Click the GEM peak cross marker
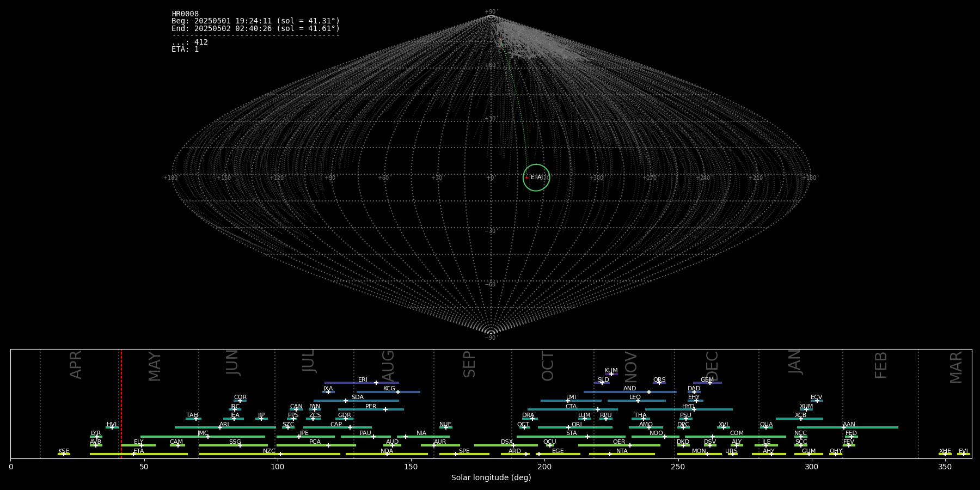 click(710, 383)
